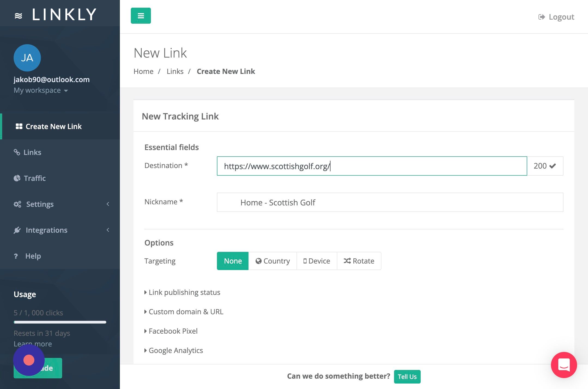The height and width of the screenshot is (389, 588).
Task: Open My workspace dropdown
Action: tap(41, 90)
